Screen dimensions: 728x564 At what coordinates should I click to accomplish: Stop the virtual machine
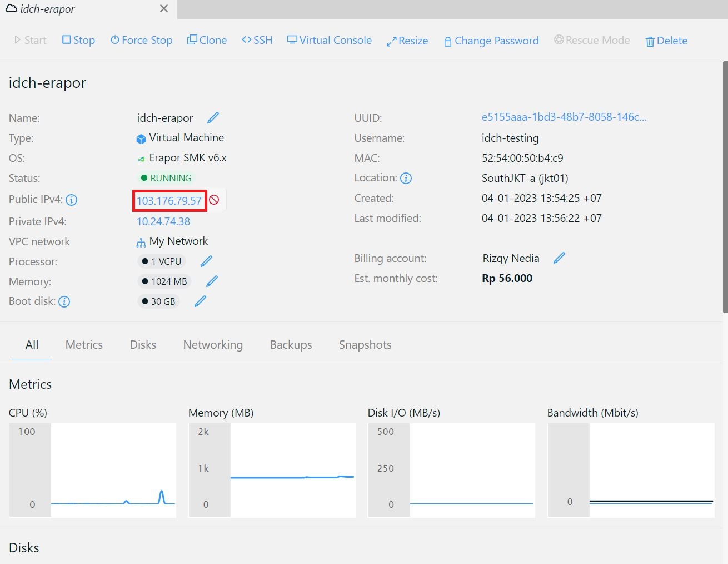[78, 41]
